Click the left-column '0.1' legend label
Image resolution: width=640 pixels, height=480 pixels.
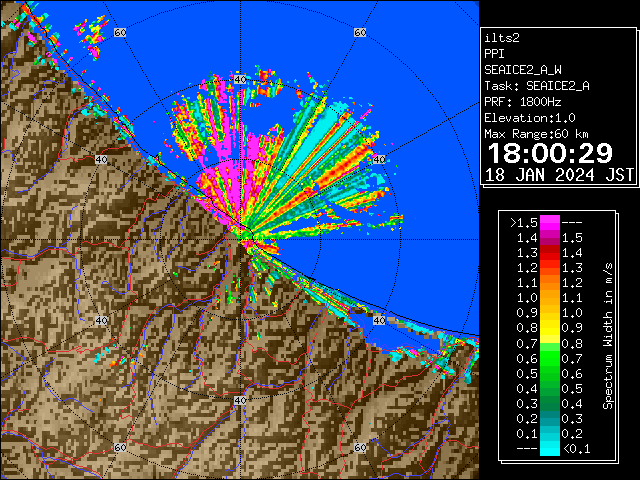tap(527, 434)
